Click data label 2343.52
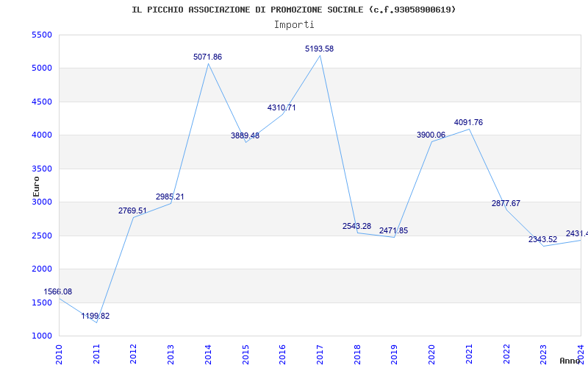The height and width of the screenshot is (368, 588). coord(542,239)
